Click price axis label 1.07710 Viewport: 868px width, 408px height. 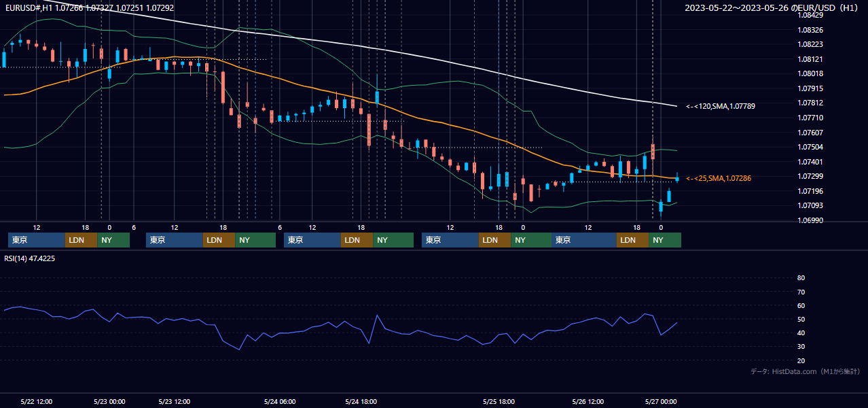[810, 118]
